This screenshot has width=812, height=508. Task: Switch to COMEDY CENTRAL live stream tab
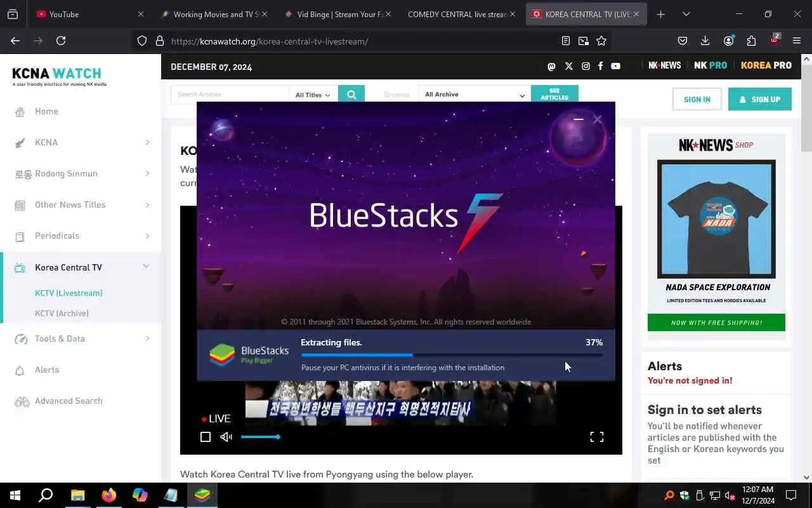click(x=461, y=14)
